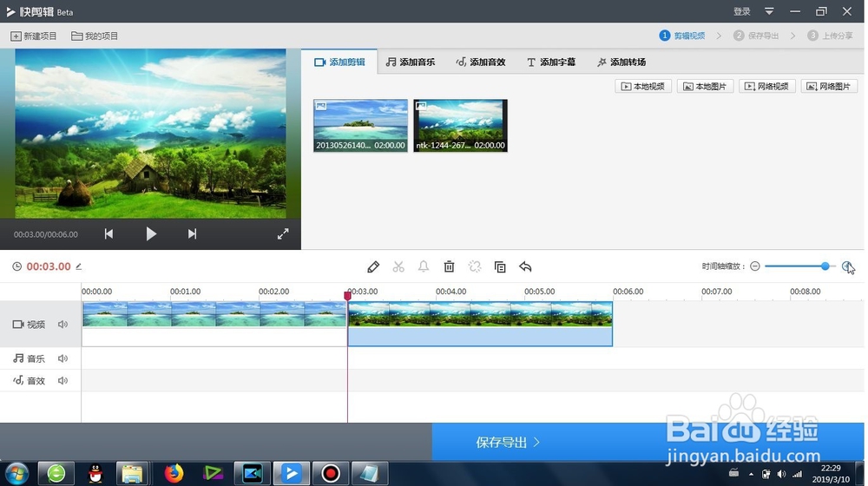The width and height of the screenshot is (868, 486).
Task: Click 新建项目 button
Action: (x=34, y=36)
